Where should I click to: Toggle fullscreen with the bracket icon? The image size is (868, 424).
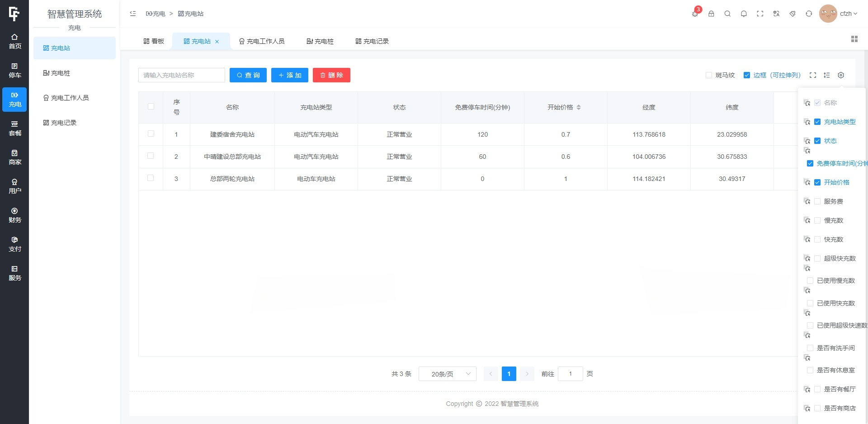(x=760, y=14)
